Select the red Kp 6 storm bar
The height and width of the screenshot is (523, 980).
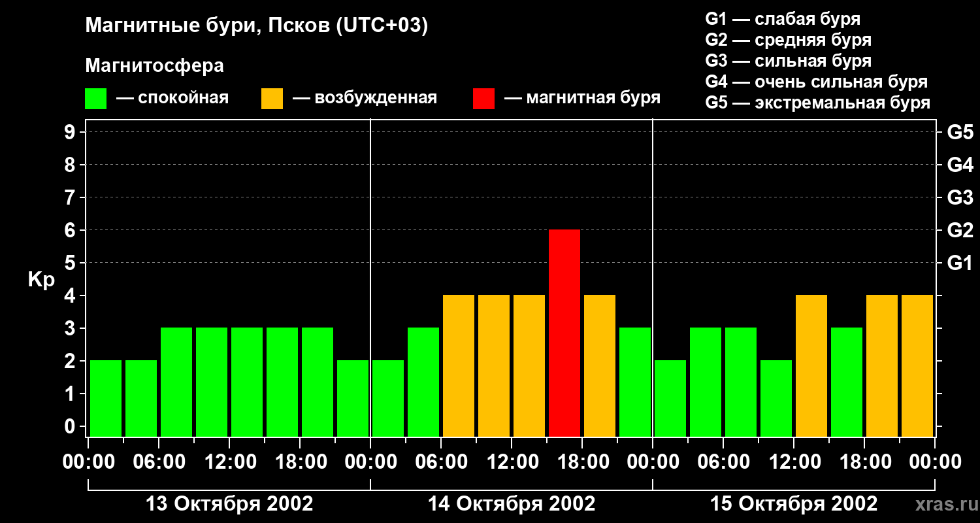click(x=564, y=333)
